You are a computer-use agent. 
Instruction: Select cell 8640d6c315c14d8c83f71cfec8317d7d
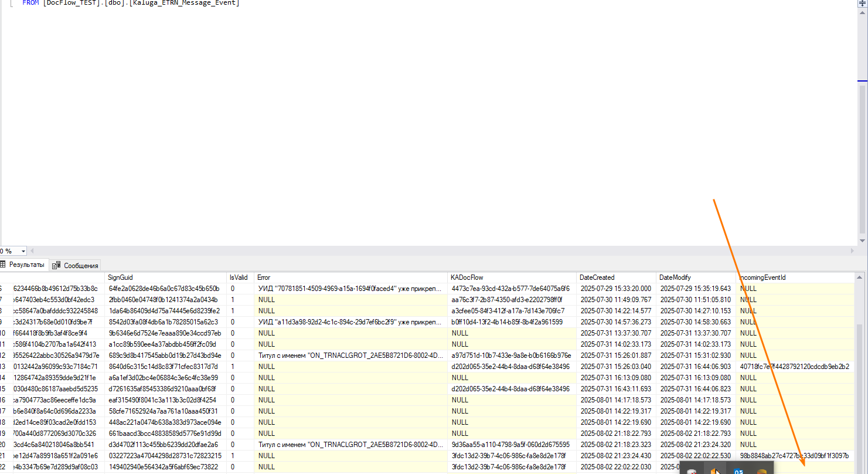pos(166,367)
